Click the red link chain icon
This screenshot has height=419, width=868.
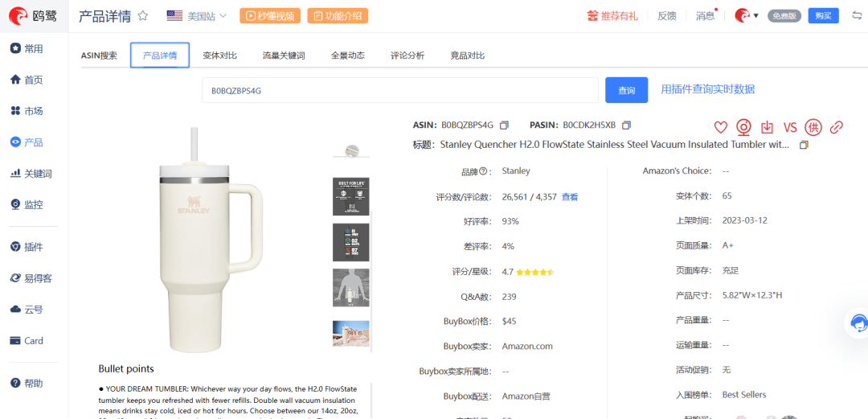click(836, 128)
